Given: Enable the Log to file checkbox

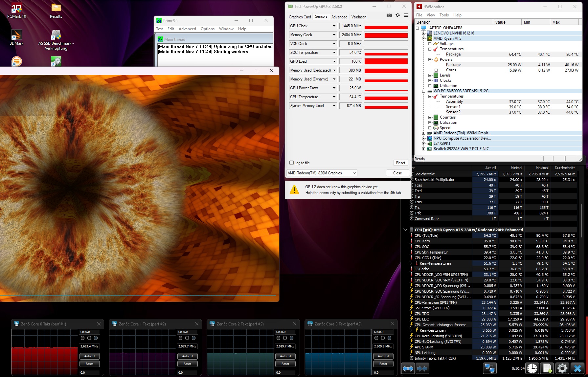Looking at the screenshot, I should point(291,163).
